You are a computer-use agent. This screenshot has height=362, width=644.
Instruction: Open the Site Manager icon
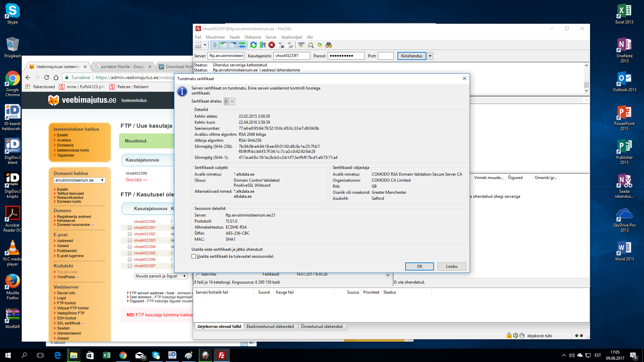[x=198, y=45]
